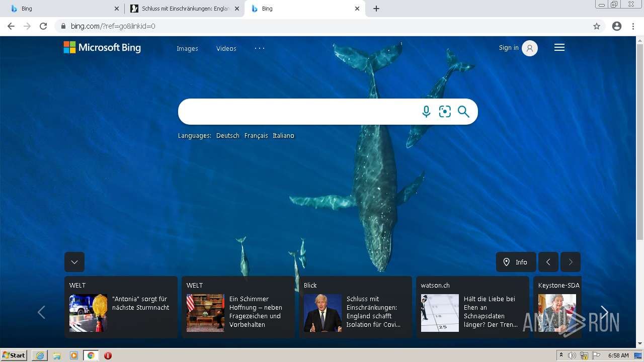Viewport: 644px width, 362px height.
Task: Click Boris Johnson article thumbnail
Action: (x=323, y=313)
